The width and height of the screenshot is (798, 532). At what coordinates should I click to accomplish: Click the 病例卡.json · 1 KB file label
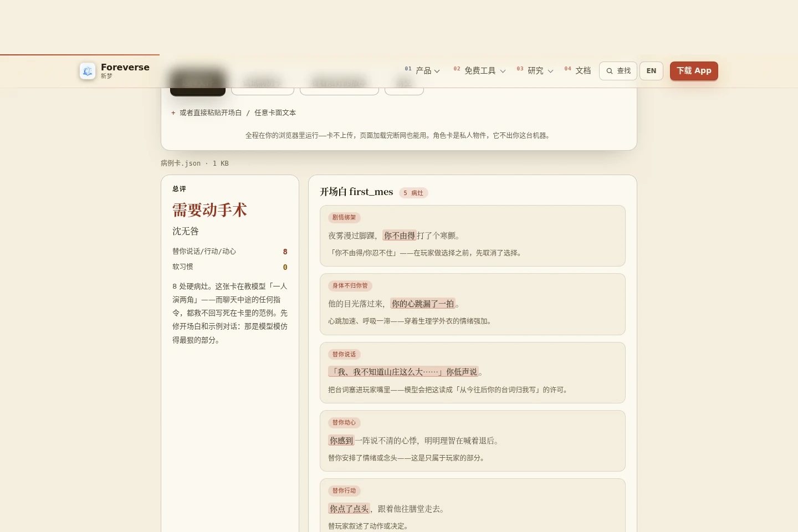point(195,163)
